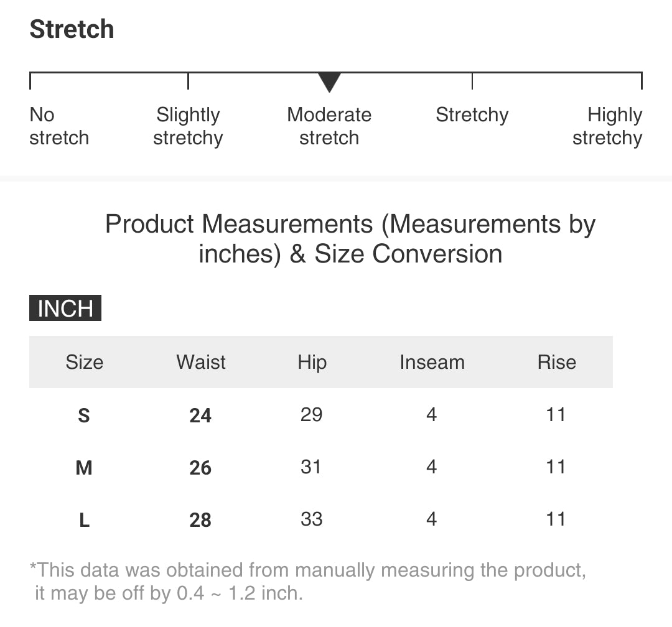Select the Waist column header
Image resolution: width=672 pixels, height=627 pixels.
tap(201, 362)
